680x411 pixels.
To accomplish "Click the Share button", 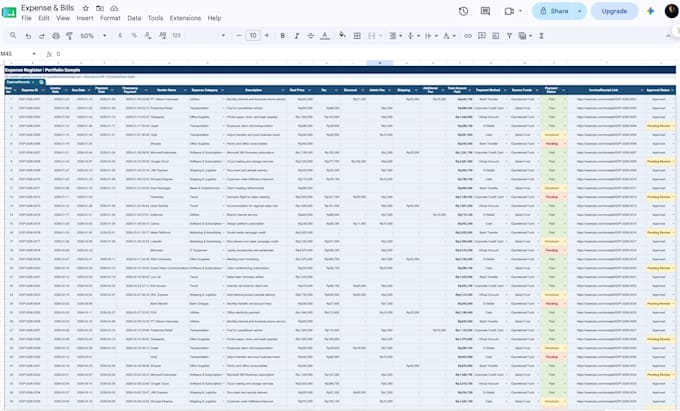I will tap(554, 11).
